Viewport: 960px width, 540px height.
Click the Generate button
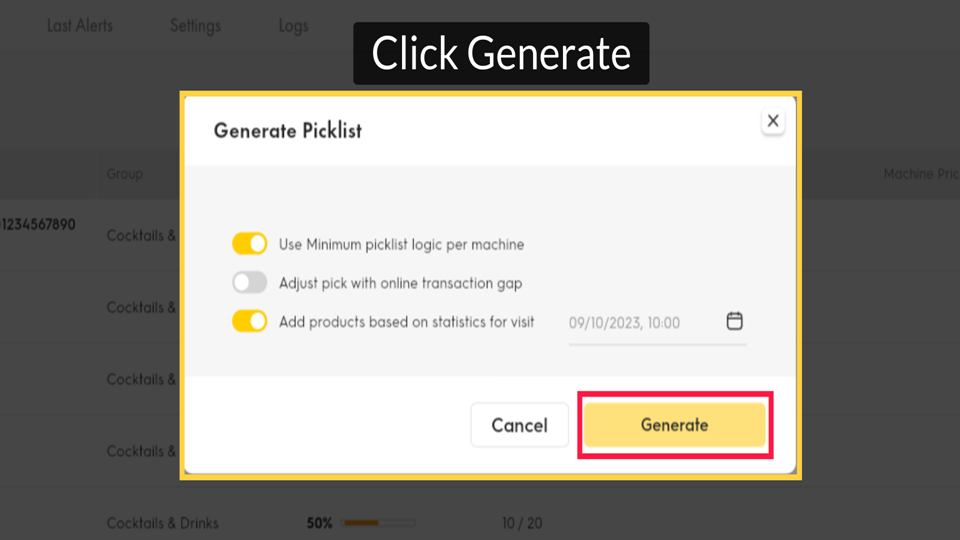click(x=675, y=425)
